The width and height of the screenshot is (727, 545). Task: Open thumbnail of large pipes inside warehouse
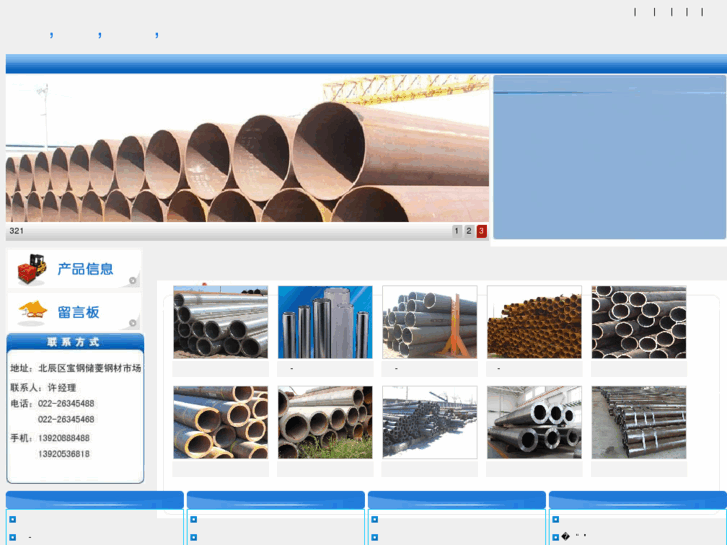pyautogui.click(x=534, y=422)
